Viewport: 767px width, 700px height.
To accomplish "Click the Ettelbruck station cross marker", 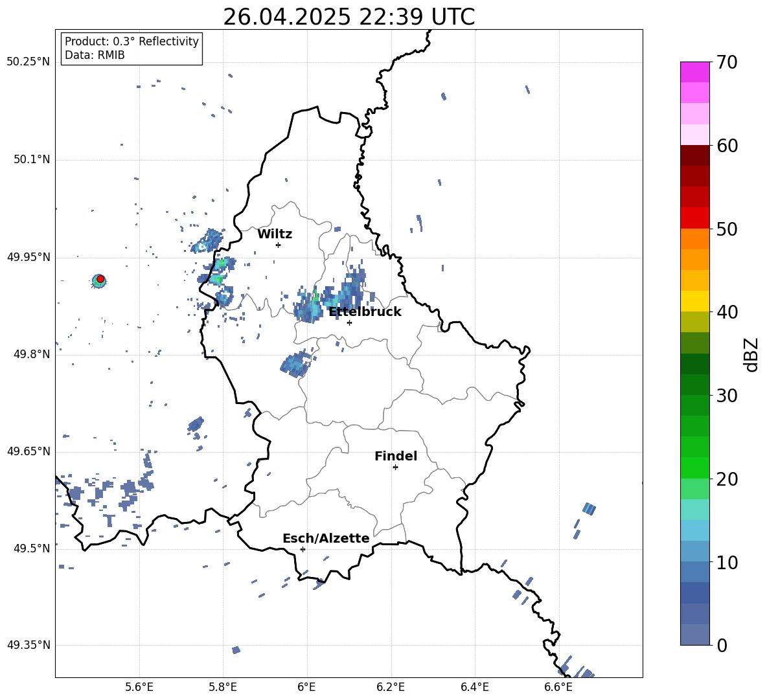I will (x=349, y=322).
